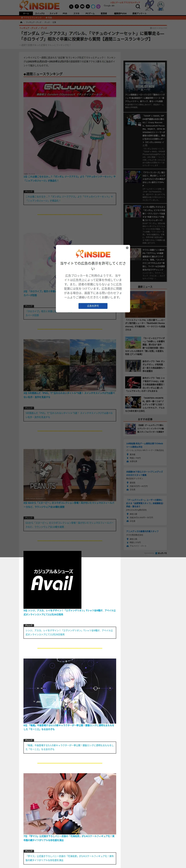The height and width of the screenshot is (868, 186).
Task: Click the Google search input field
Action: point(119,6)
